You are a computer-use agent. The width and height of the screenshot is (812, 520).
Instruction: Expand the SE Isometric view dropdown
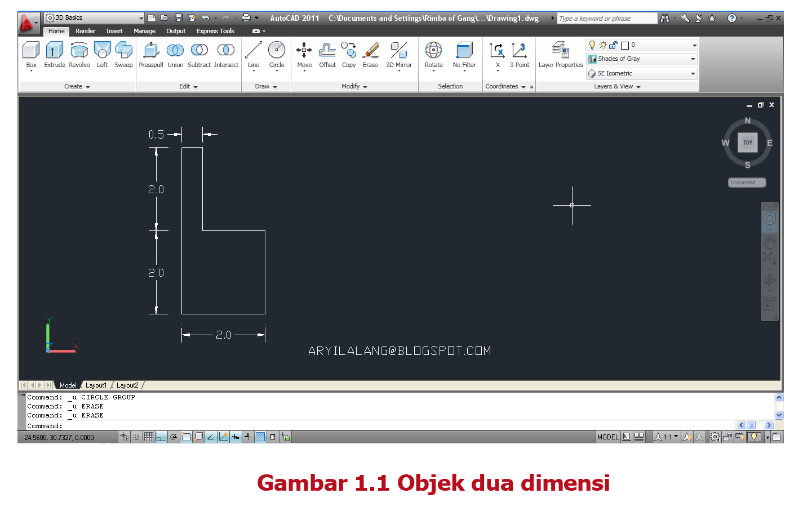pyautogui.click(x=693, y=73)
